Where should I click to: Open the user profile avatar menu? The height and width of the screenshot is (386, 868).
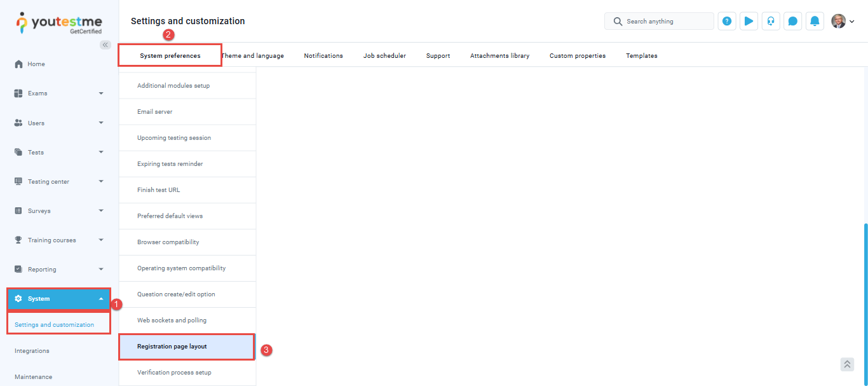(x=842, y=21)
